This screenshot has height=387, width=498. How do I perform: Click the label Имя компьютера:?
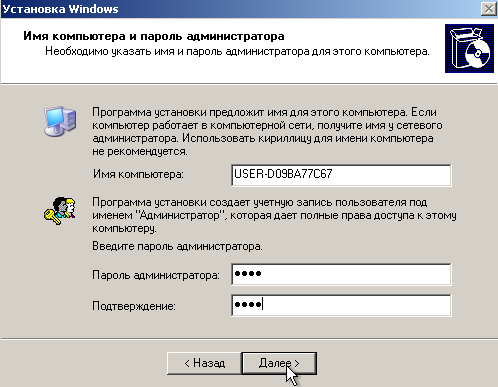(138, 174)
